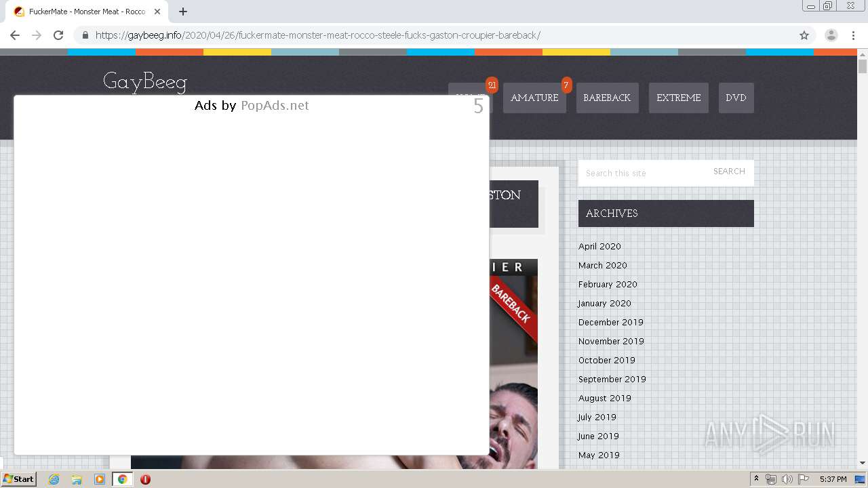868x488 pixels.
Task: Open the November 2019 archive
Action: coord(611,341)
